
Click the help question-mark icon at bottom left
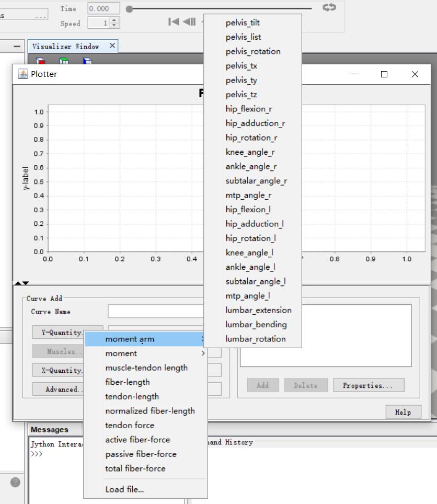pyautogui.click(x=15, y=482)
